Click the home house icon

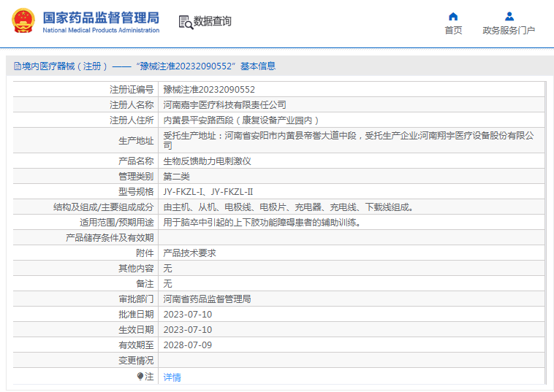(x=453, y=17)
